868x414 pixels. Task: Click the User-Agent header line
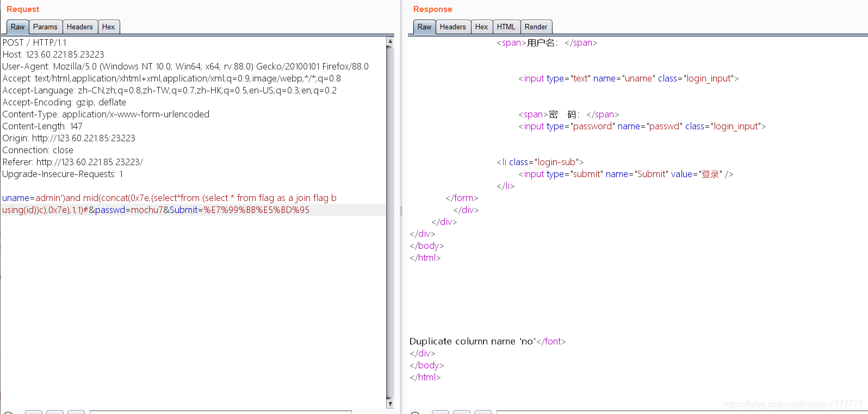pos(185,66)
